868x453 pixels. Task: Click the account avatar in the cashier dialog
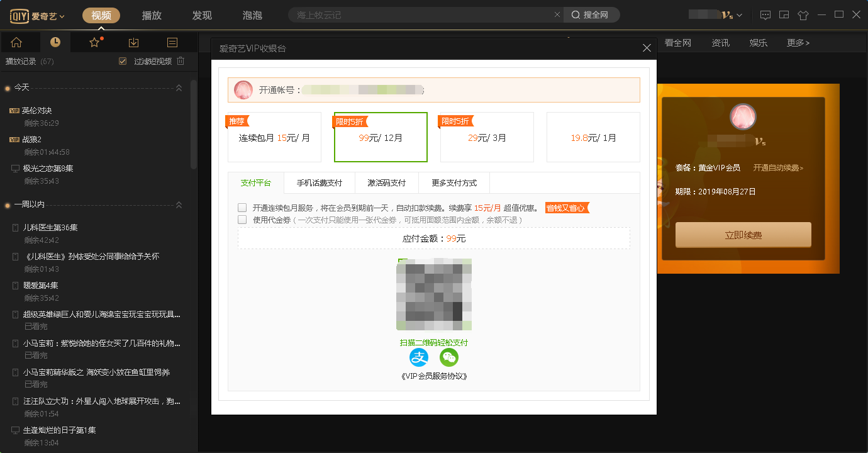click(243, 90)
